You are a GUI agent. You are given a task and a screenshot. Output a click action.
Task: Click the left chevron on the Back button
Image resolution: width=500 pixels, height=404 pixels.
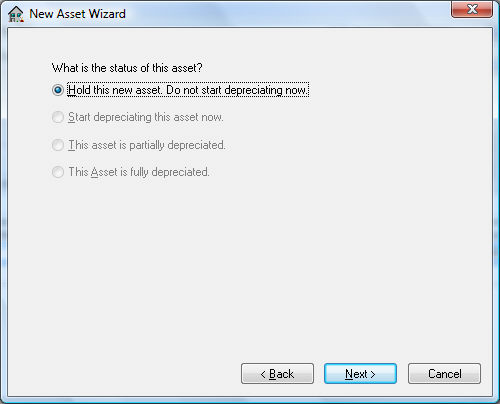tap(263, 375)
